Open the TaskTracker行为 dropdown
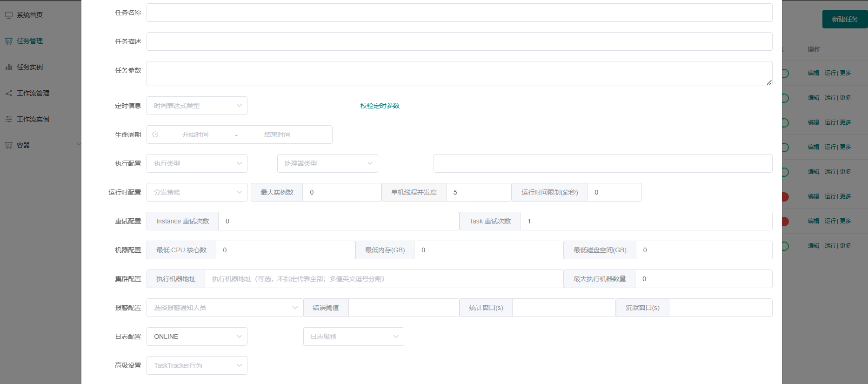Image resolution: width=868 pixels, height=384 pixels. coord(197,365)
